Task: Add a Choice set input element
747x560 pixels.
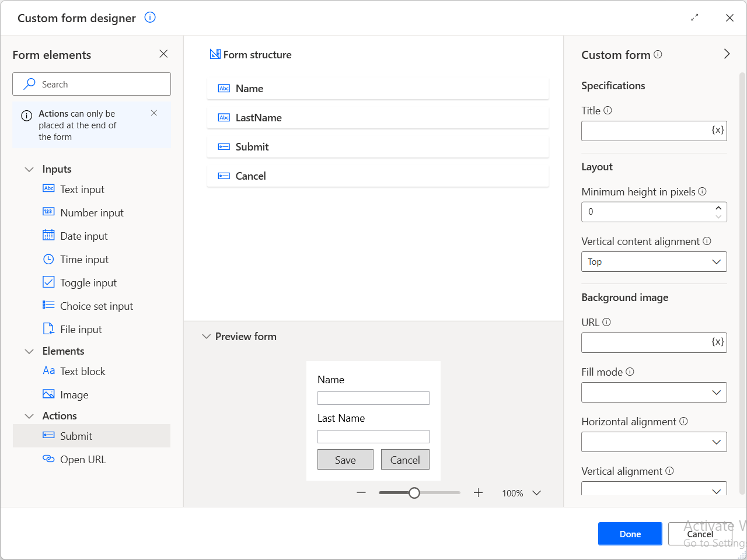Action: [x=96, y=306]
